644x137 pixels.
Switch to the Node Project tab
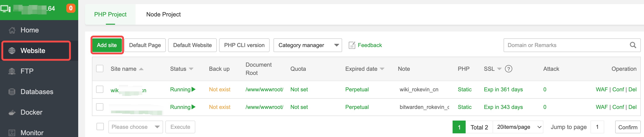163,14
